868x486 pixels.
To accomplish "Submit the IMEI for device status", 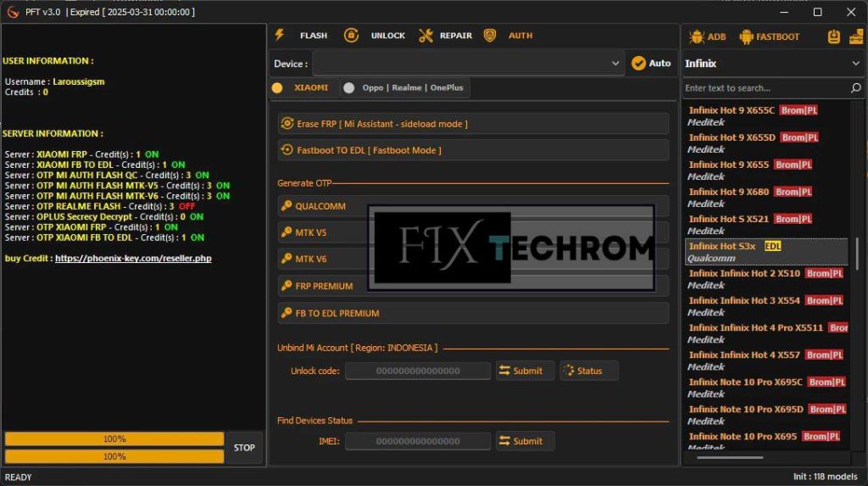I will (525, 441).
